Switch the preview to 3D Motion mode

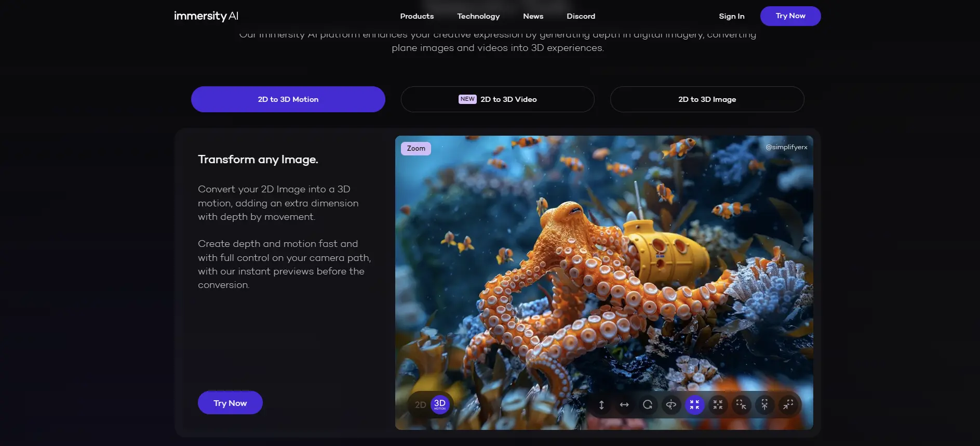440,404
